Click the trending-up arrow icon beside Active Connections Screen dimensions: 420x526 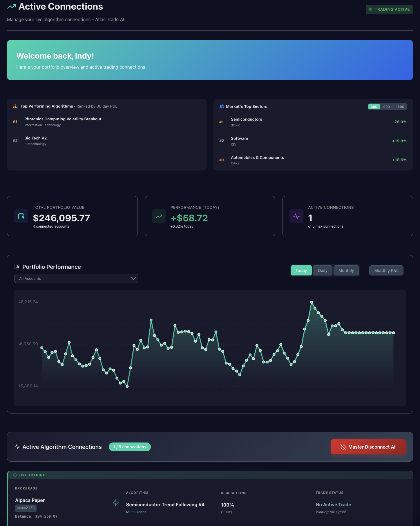[x=12, y=6]
